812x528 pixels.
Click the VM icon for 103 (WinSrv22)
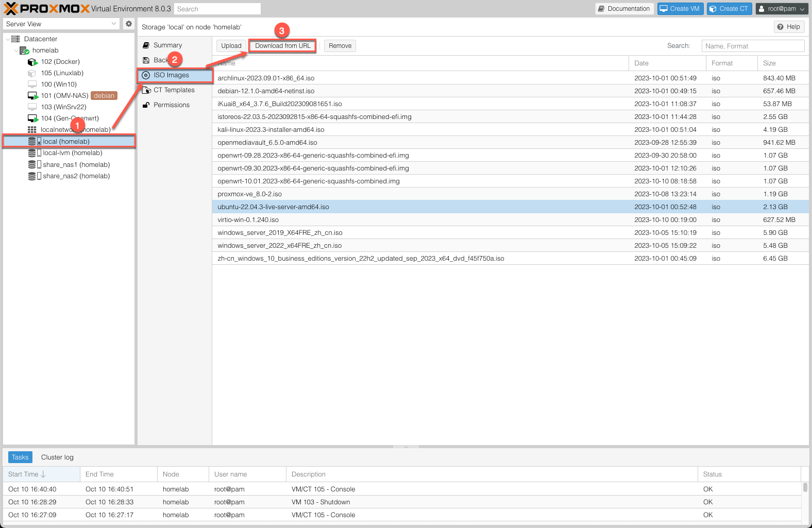[32, 107]
